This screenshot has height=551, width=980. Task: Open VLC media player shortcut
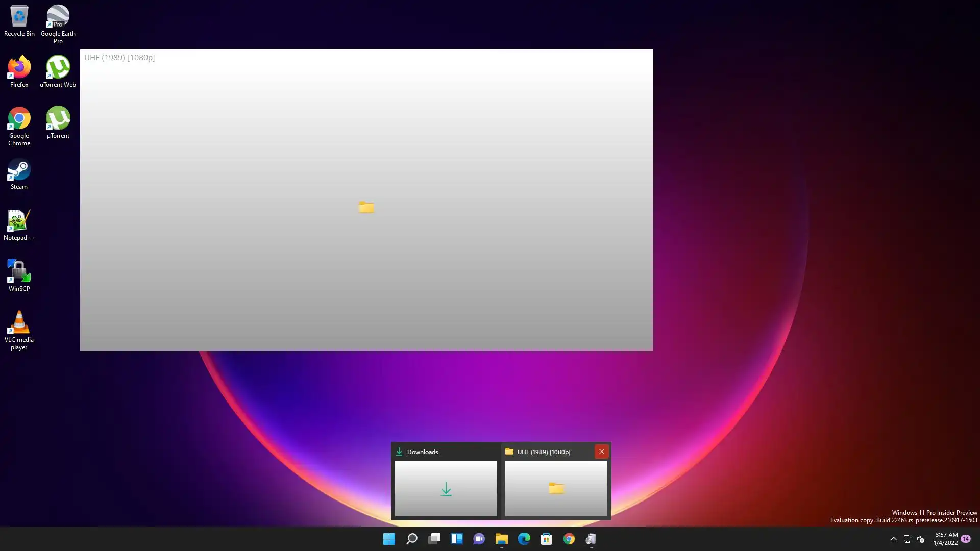(19, 329)
